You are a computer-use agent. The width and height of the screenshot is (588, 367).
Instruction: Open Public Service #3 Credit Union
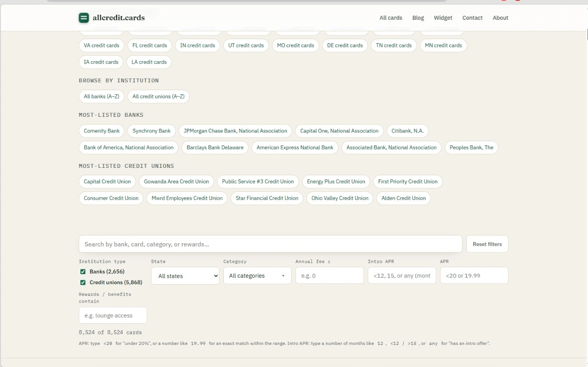(258, 182)
